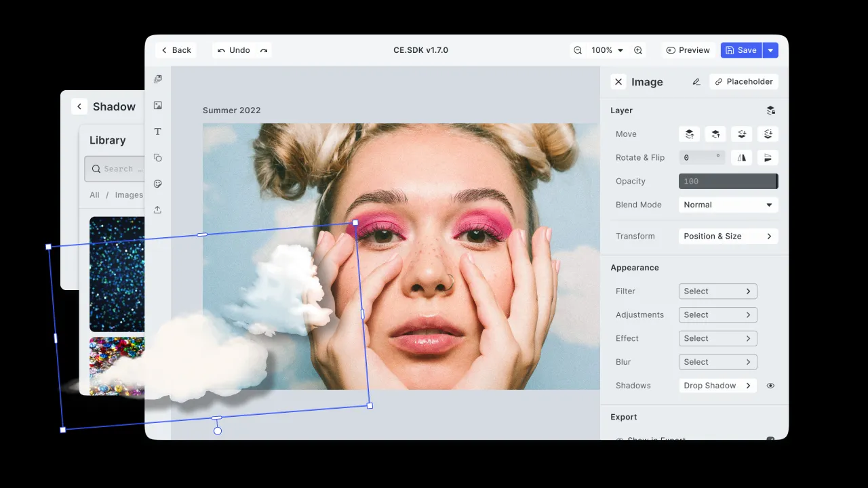This screenshot has height=488, width=868.
Task: Toggle the Preview mode switch
Action: [688, 50]
